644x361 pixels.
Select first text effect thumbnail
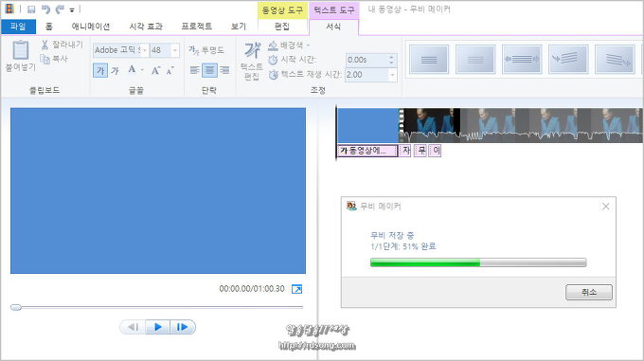(x=429, y=60)
